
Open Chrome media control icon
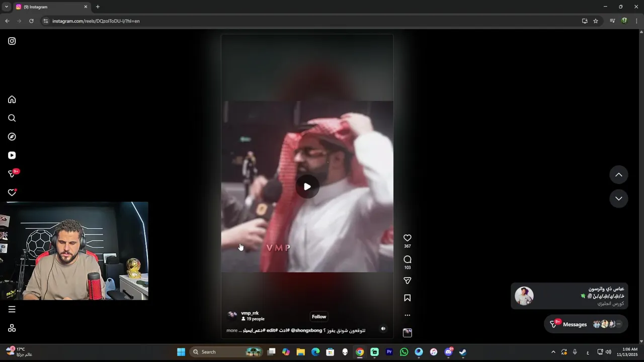[x=612, y=21]
